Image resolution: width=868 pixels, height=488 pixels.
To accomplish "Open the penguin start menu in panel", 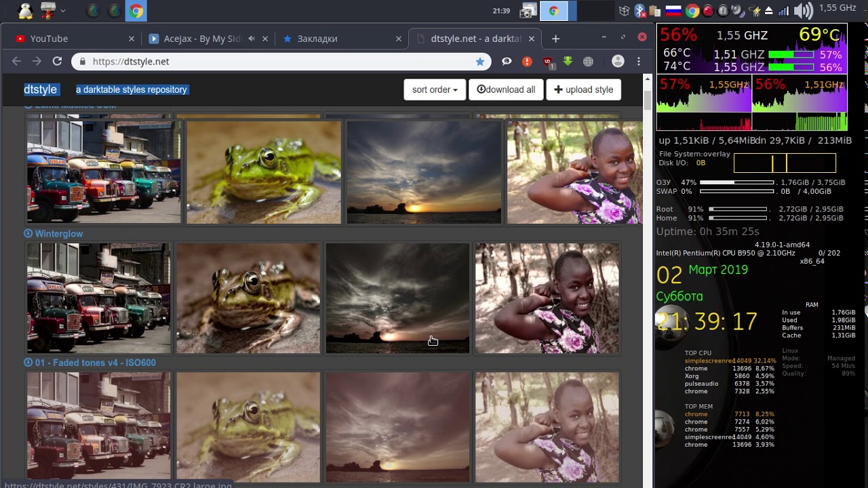I will pos(25,11).
